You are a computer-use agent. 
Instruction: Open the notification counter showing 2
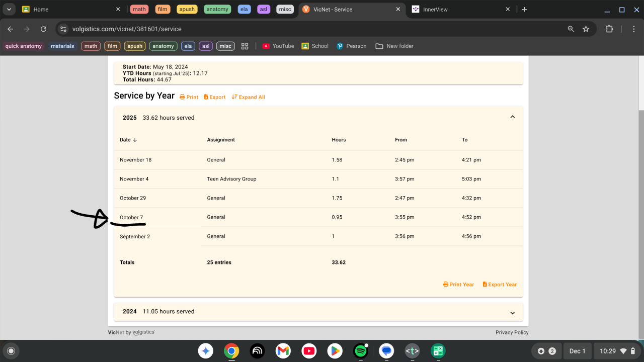[546, 351]
